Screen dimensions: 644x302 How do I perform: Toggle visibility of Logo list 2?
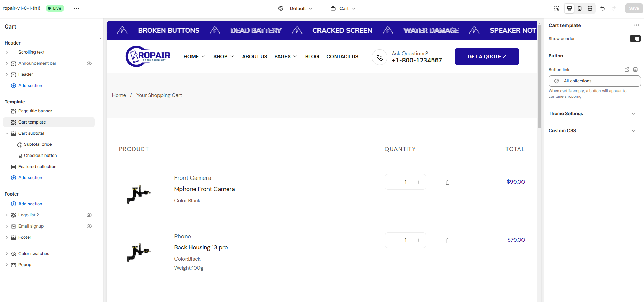(x=89, y=215)
